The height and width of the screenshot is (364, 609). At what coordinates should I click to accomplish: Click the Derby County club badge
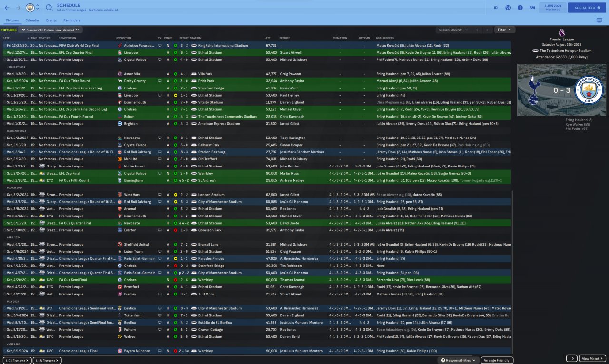(x=119, y=81)
